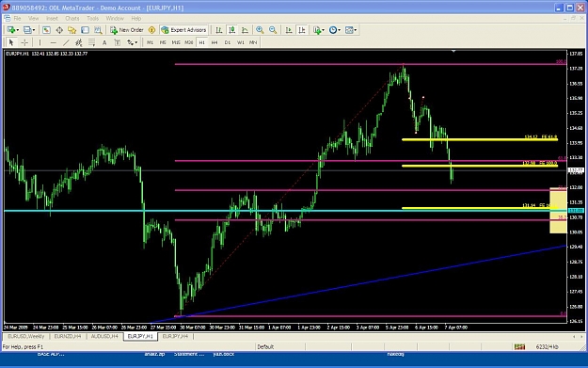The height and width of the screenshot is (368, 588).
Task: Switch to the EURUSD,Weekly chart tab
Action: pyautogui.click(x=26, y=337)
